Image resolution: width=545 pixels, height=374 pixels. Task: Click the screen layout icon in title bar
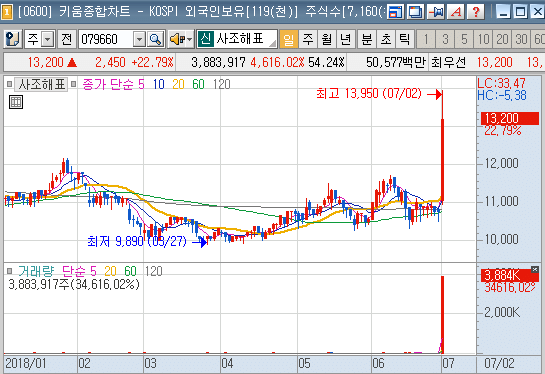pyautogui.click(x=395, y=12)
